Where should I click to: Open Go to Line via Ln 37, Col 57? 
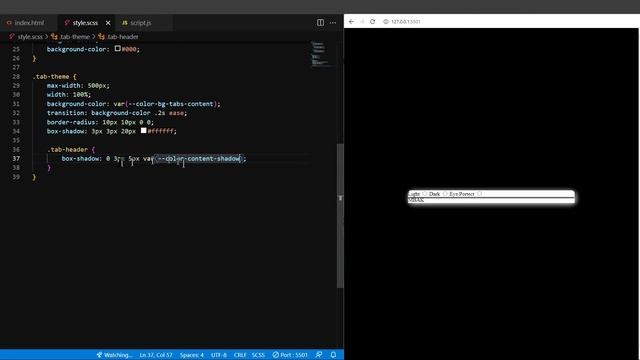coord(156,355)
